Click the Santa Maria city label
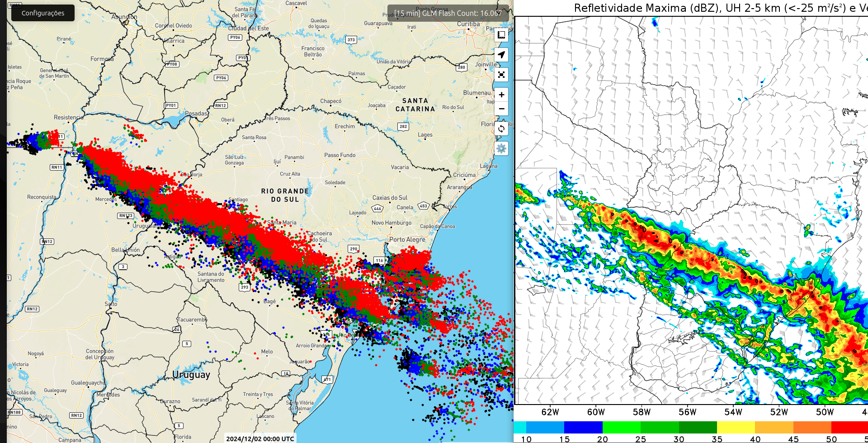This screenshot has height=443, width=868. pyautogui.click(x=282, y=223)
